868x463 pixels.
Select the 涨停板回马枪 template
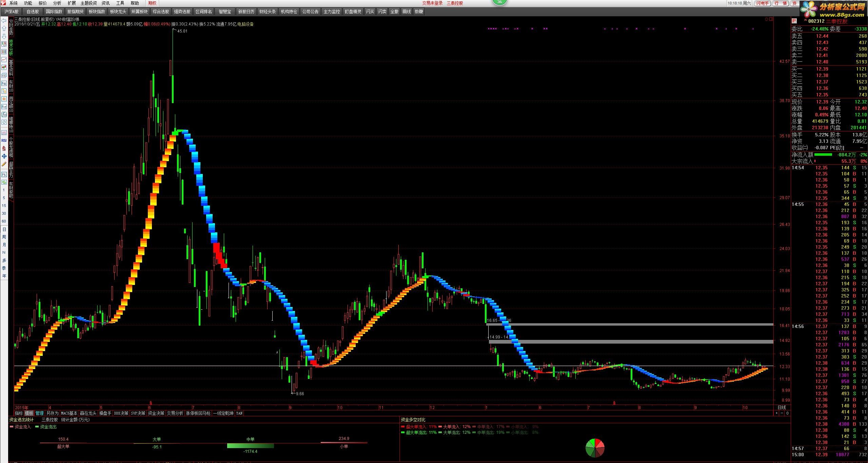point(198,413)
